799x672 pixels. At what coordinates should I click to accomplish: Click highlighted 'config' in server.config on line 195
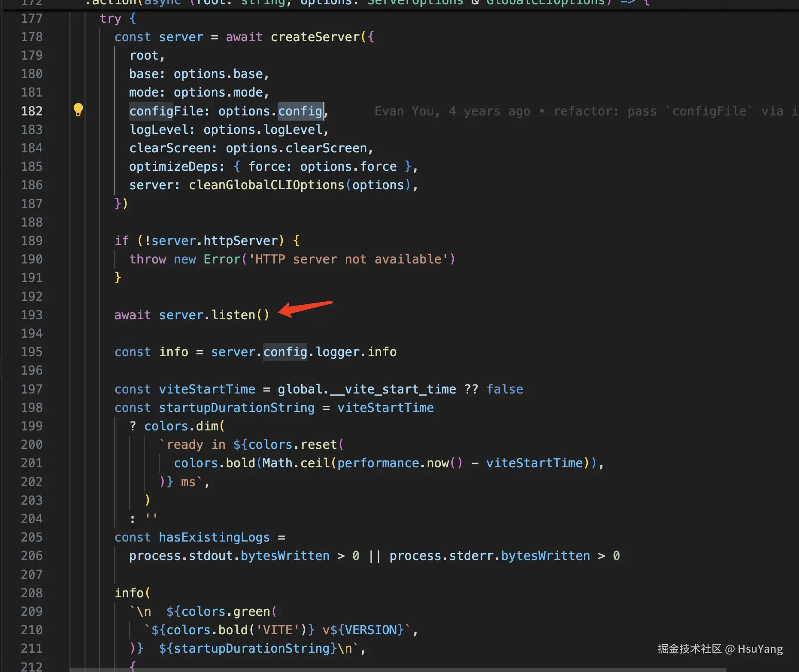coord(285,352)
